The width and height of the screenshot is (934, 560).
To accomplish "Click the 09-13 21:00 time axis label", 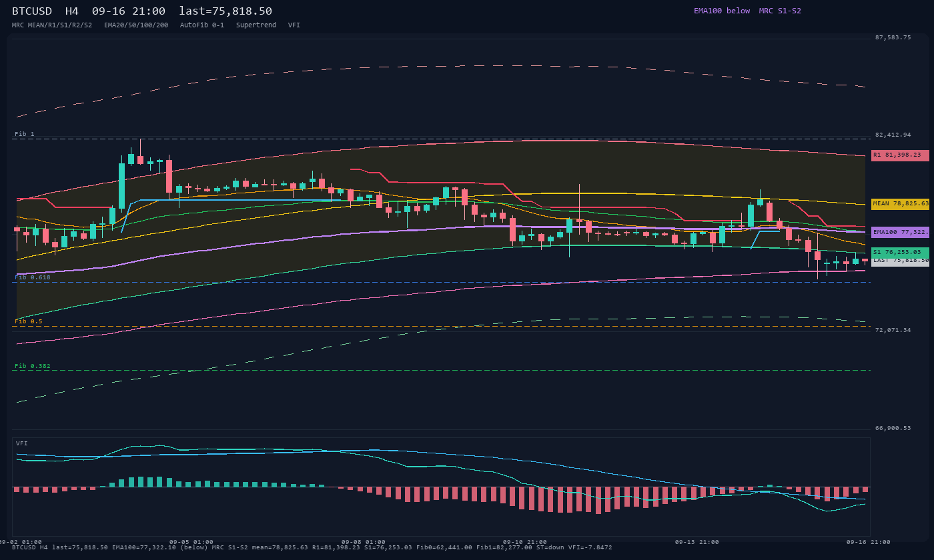I will pyautogui.click(x=697, y=542).
